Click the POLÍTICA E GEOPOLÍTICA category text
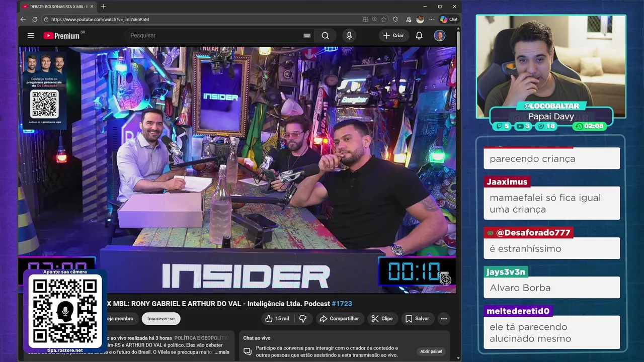Screen dimensions: 644x362 (202, 338)
